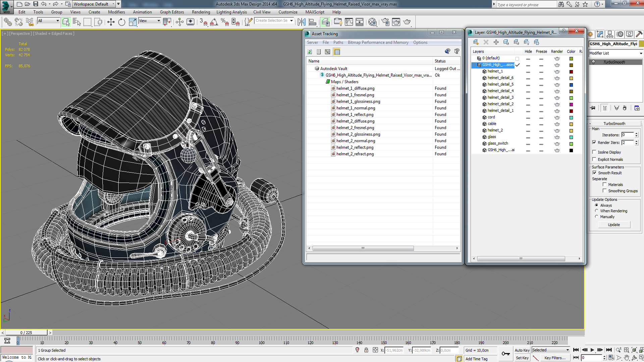
Task: Enable Explicit Normals checkbox
Action: coord(594,159)
